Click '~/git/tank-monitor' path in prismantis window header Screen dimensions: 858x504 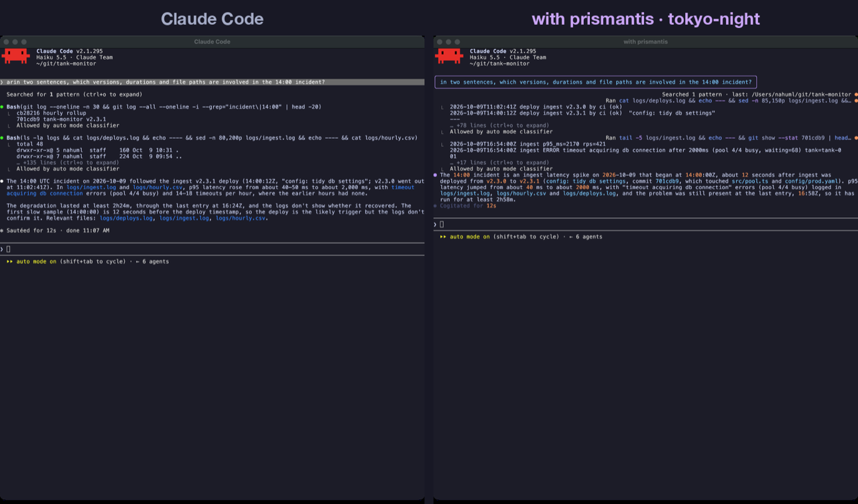click(499, 63)
